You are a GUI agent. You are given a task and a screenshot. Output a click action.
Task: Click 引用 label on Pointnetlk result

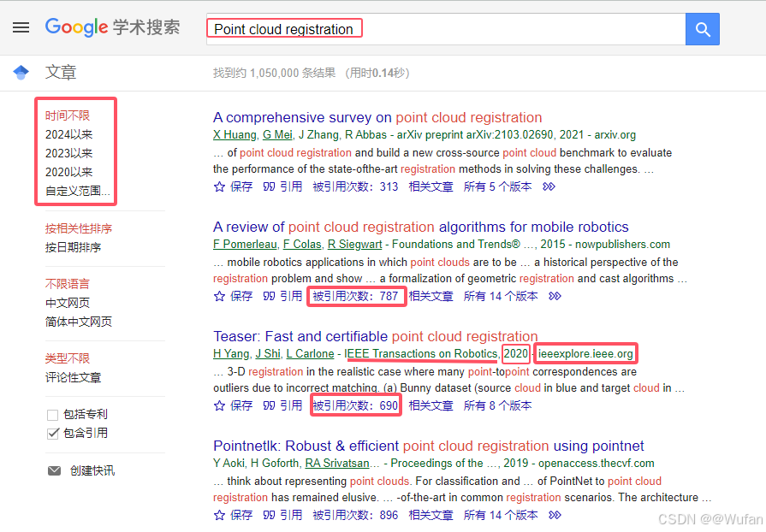click(x=291, y=515)
